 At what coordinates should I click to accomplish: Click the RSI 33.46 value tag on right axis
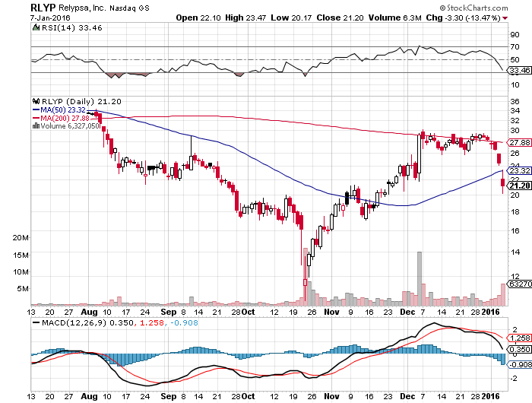[x=519, y=70]
